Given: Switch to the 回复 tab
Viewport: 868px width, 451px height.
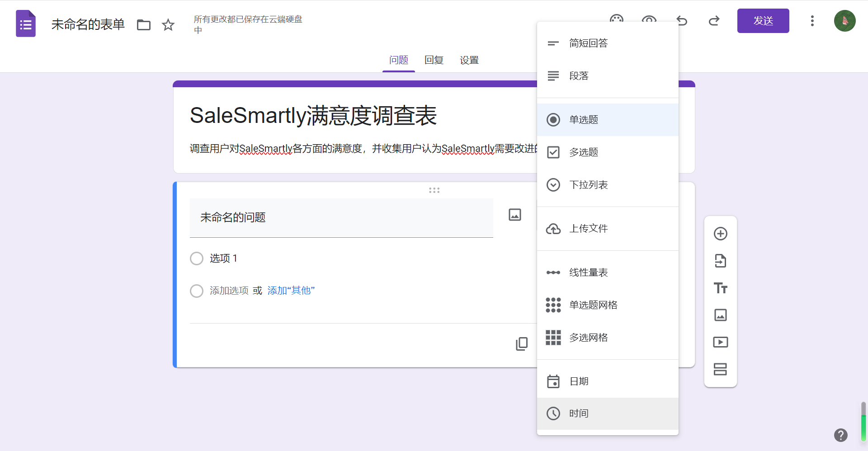Looking at the screenshot, I should click(x=434, y=60).
